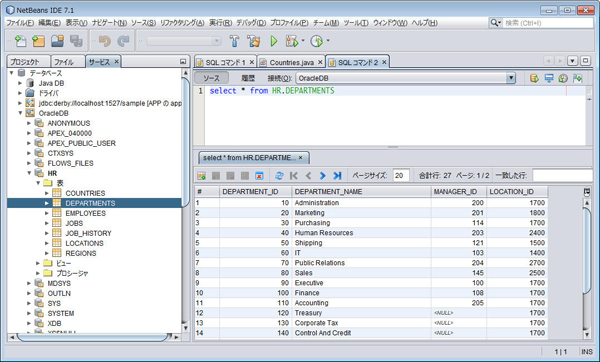
Task: Click the monitor icon in SQL editor toolbar
Action: 549,78
